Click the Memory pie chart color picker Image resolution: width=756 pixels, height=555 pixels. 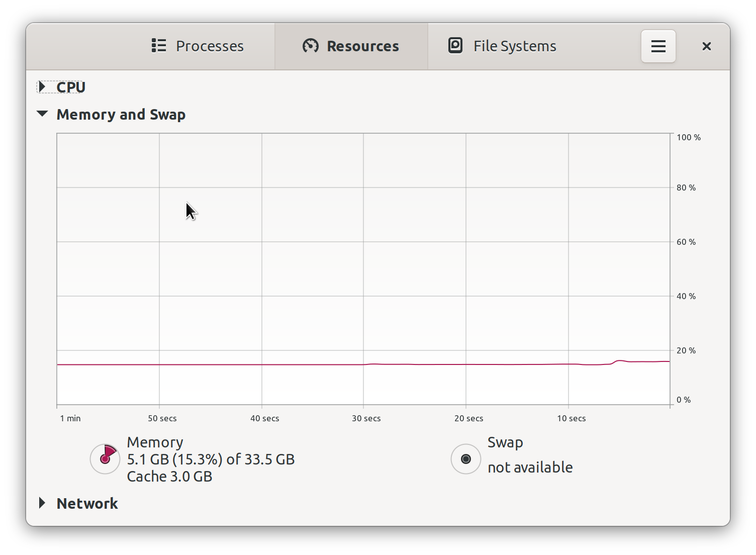(x=105, y=458)
